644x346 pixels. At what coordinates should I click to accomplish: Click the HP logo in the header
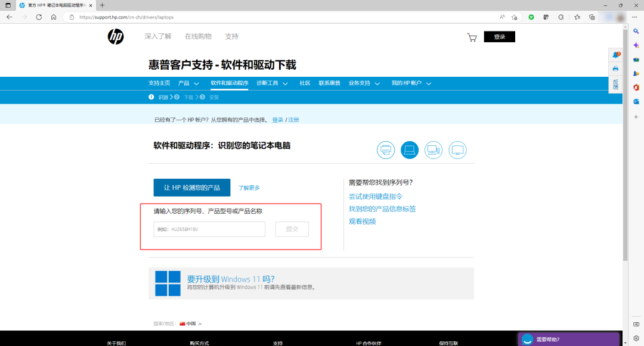[116, 36]
